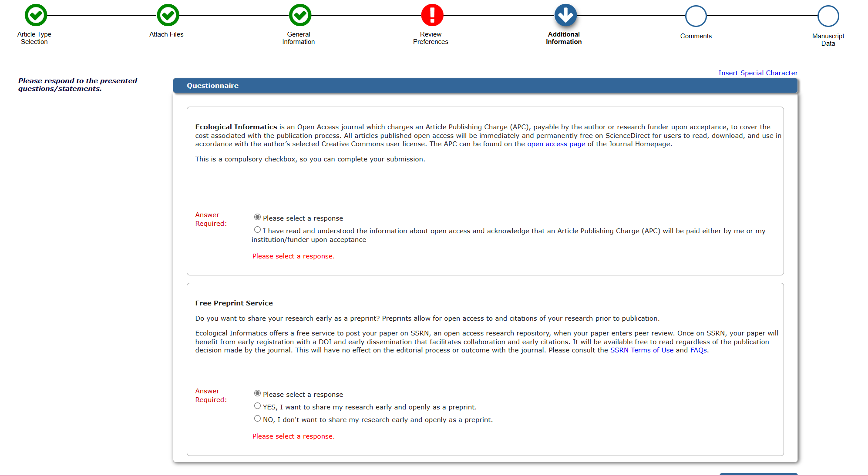Open the SSRN Terms of Use link

point(641,350)
